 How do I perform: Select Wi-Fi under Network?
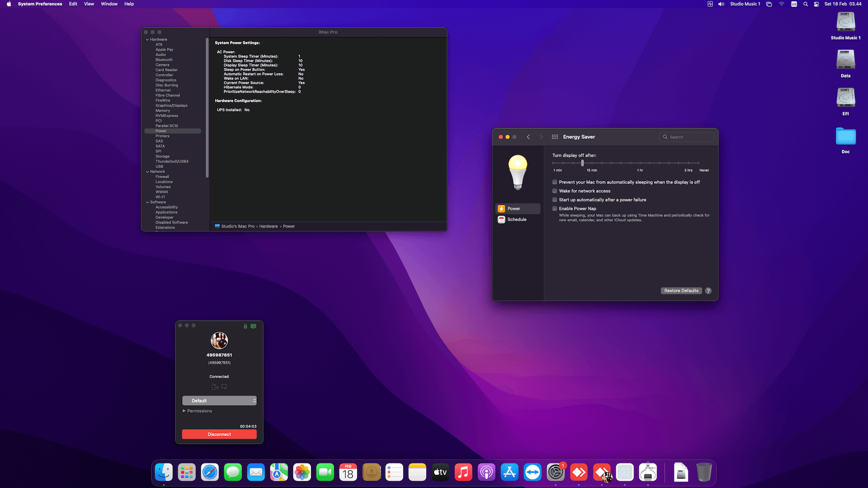(x=160, y=197)
